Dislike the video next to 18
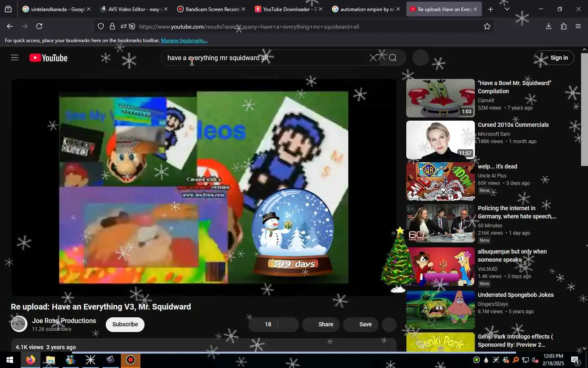588x368 pixels. pyautogui.click(x=288, y=324)
